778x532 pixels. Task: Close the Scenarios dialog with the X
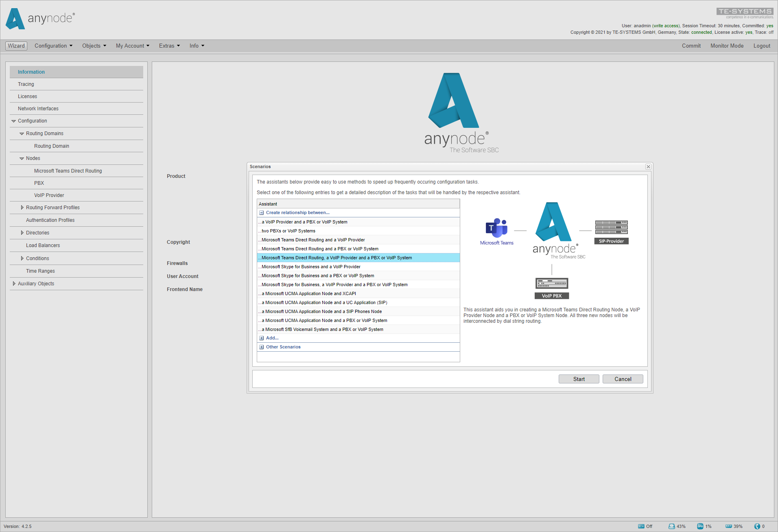coord(648,166)
